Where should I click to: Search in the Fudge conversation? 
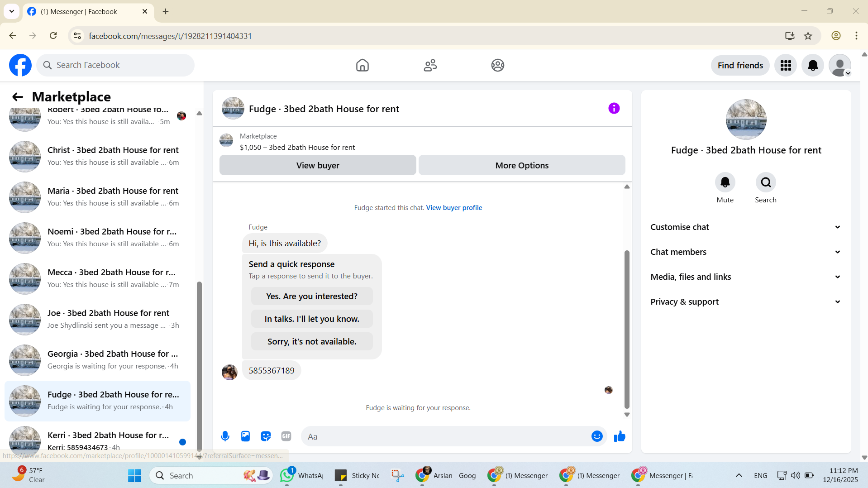766,182
